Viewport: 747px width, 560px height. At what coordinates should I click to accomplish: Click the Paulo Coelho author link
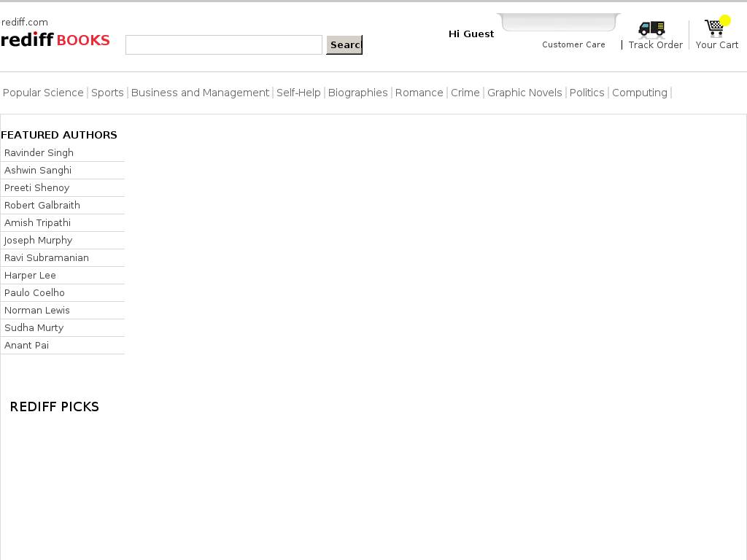(x=34, y=293)
